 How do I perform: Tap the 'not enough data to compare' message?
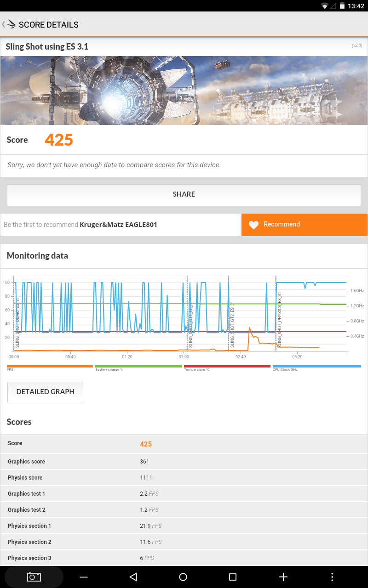click(114, 165)
